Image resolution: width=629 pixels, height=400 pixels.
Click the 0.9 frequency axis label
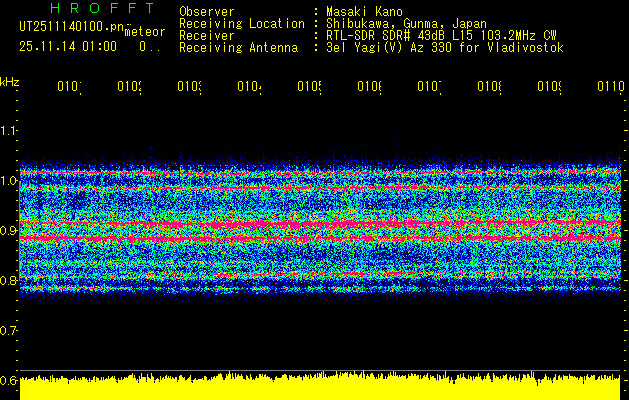coord(8,230)
